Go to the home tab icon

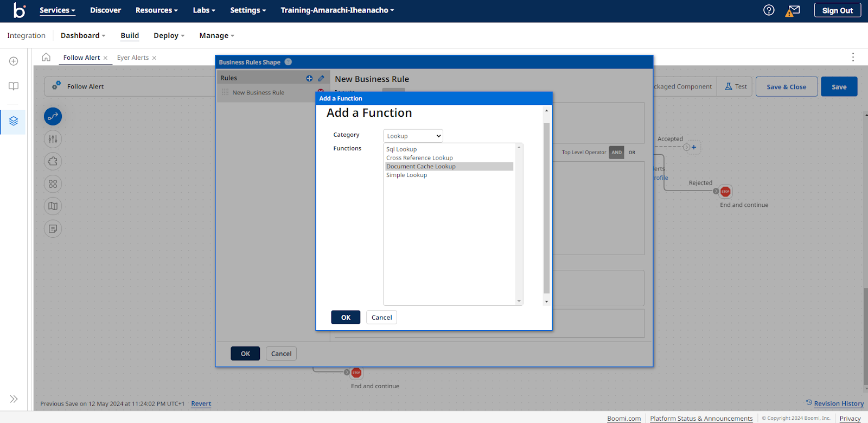46,57
